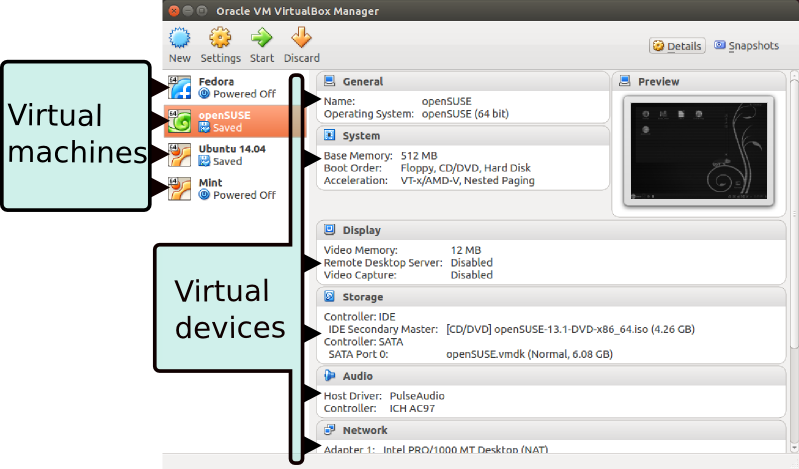Viewport: 799px width, 469px height.
Task: Select the openSUSE virtual machine
Action: coord(235,121)
